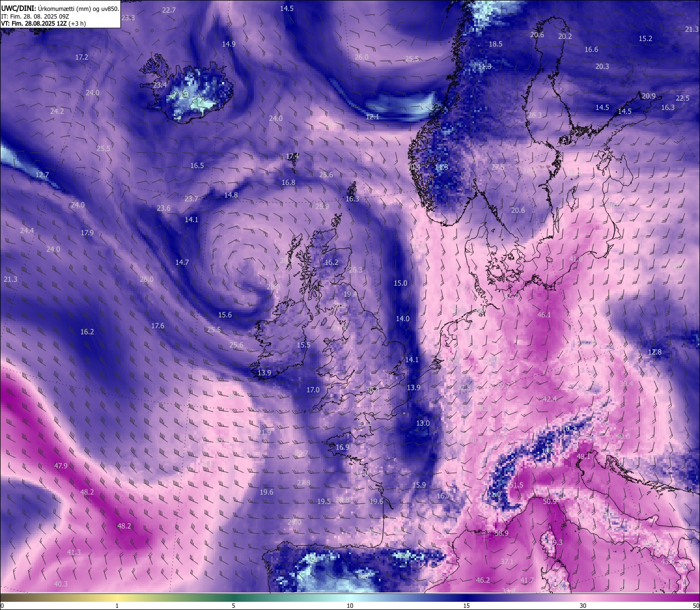Click the 14.0 value in the North Sea
Viewport: 700px width, 610px height.
point(402,319)
